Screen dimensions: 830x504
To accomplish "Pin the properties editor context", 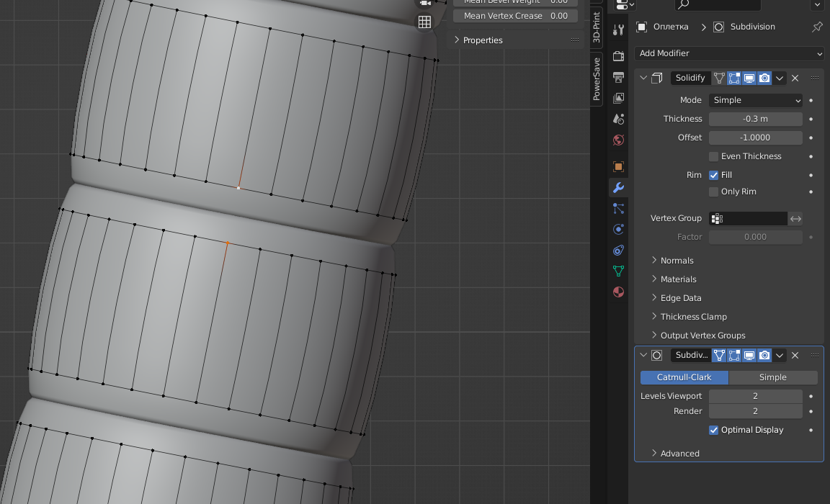I will click(x=817, y=27).
